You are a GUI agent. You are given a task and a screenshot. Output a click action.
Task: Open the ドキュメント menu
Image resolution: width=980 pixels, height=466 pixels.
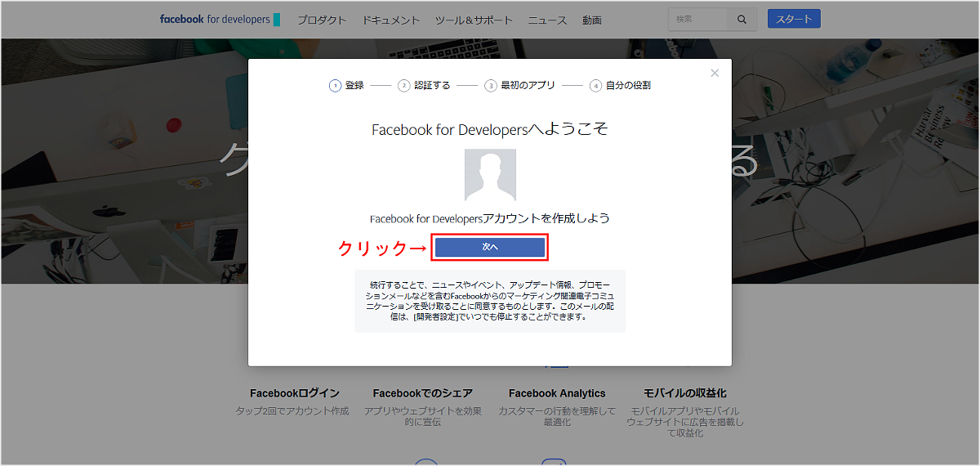click(x=391, y=20)
